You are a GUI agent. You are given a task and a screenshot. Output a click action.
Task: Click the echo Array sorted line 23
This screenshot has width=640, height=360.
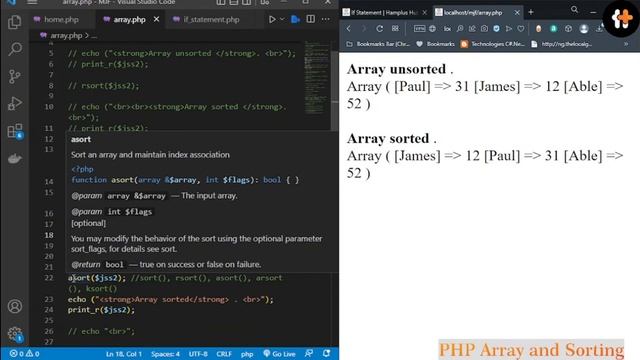pos(171,299)
